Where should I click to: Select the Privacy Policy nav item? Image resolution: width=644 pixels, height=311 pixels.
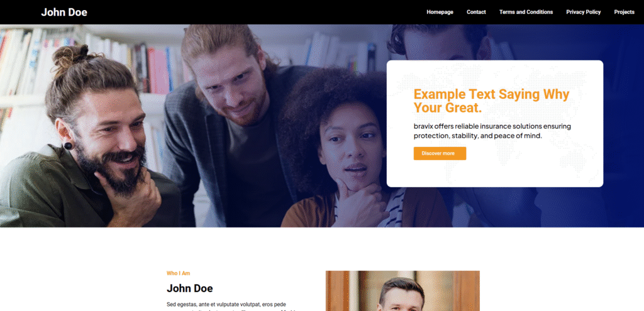point(583,13)
